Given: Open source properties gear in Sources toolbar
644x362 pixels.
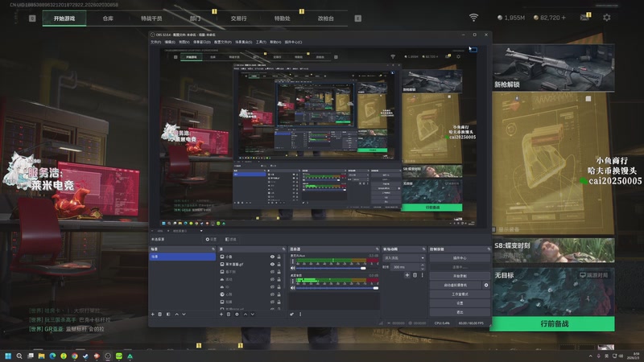Looking at the screenshot, I should (237, 315).
